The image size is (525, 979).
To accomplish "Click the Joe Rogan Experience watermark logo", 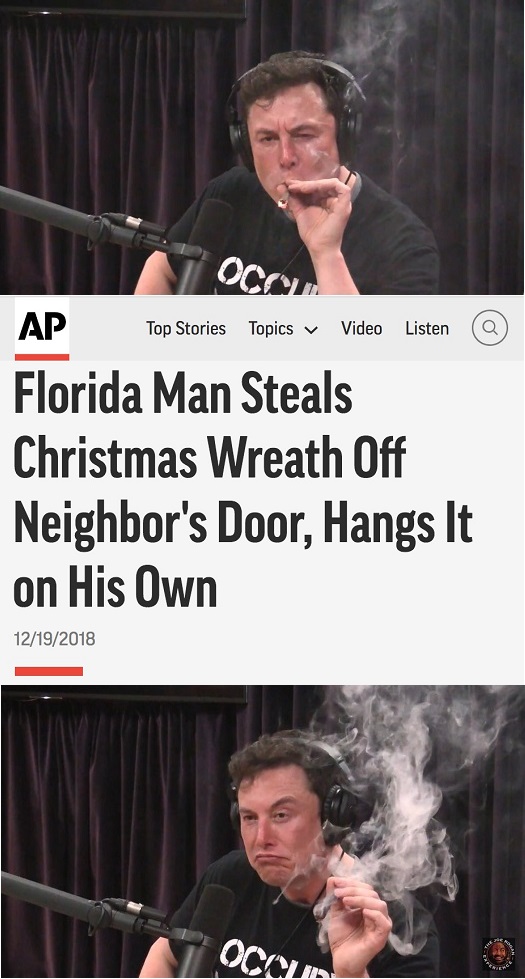I will [x=498, y=954].
